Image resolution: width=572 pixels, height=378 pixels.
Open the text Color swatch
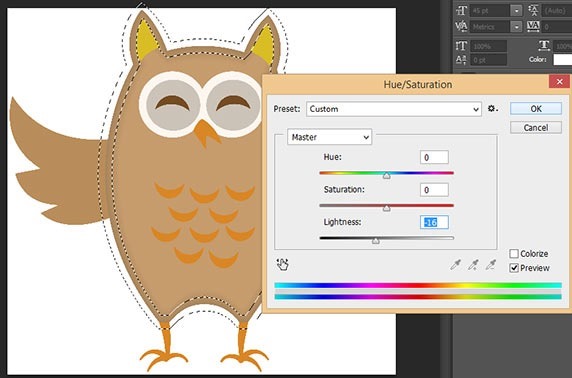coord(563,59)
